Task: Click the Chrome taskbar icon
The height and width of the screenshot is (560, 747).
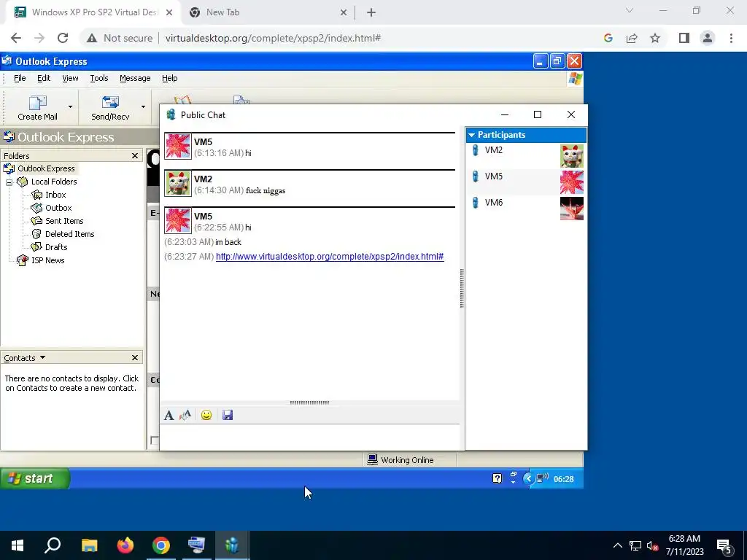Action: click(x=161, y=545)
